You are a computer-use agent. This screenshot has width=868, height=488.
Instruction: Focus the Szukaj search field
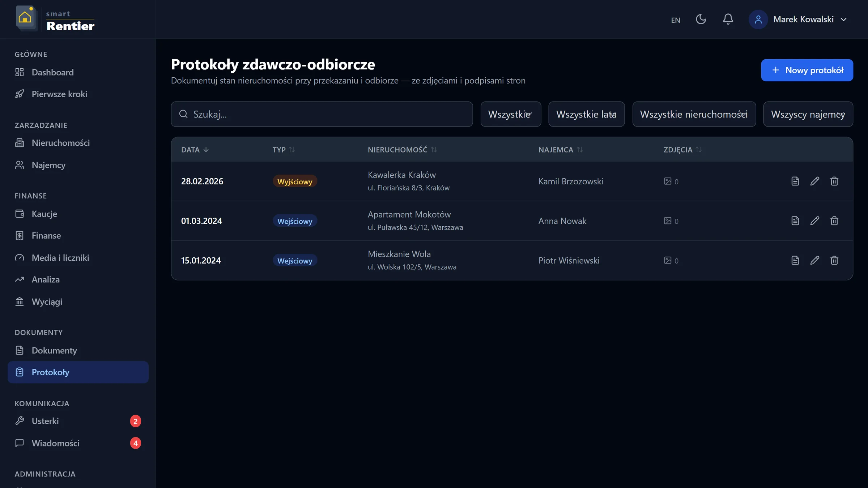tap(322, 114)
